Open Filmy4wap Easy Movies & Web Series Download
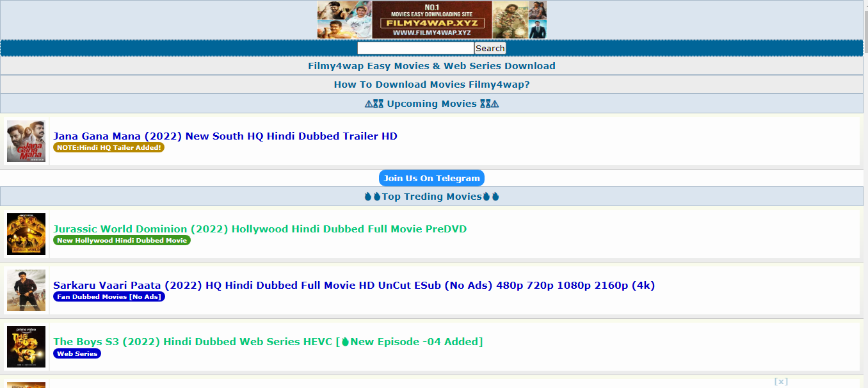 [431, 66]
